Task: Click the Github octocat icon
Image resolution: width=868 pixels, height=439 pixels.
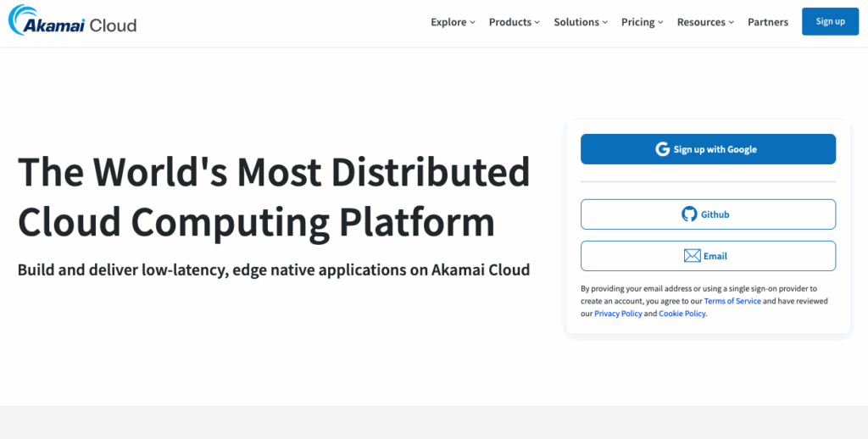Action: pos(689,214)
